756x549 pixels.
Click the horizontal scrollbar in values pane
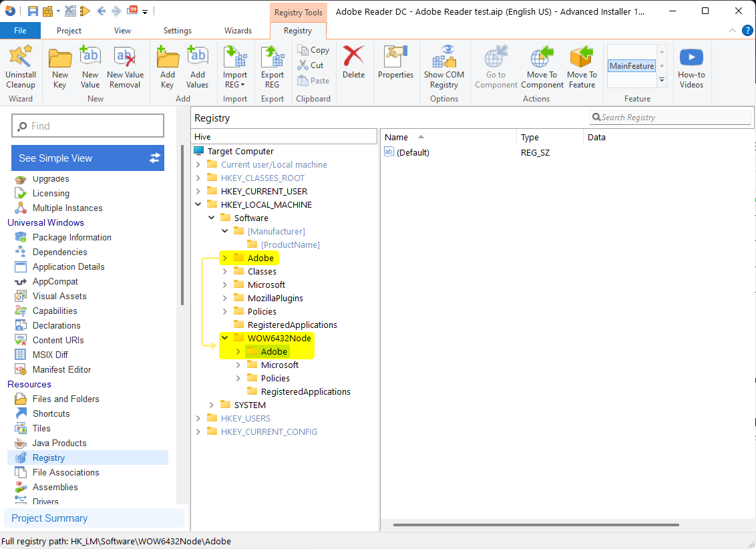click(536, 525)
